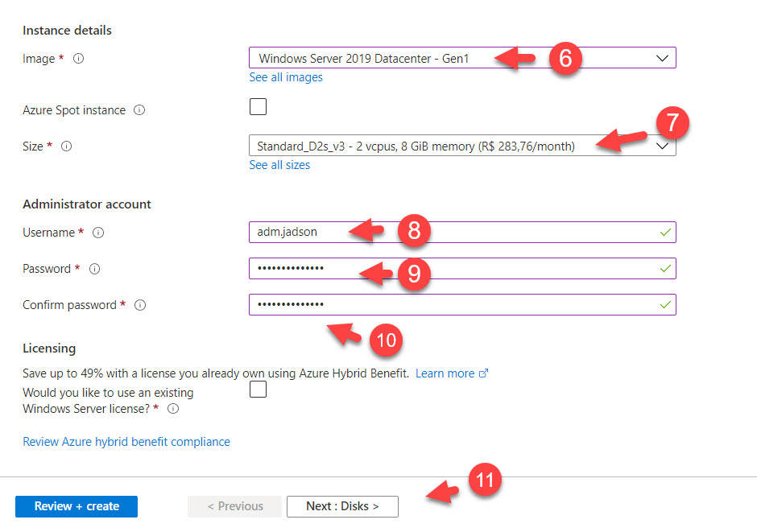Click the Username info icon
Image resolution: width=757 pixels, height=532 pixels.
pos(98,233)
